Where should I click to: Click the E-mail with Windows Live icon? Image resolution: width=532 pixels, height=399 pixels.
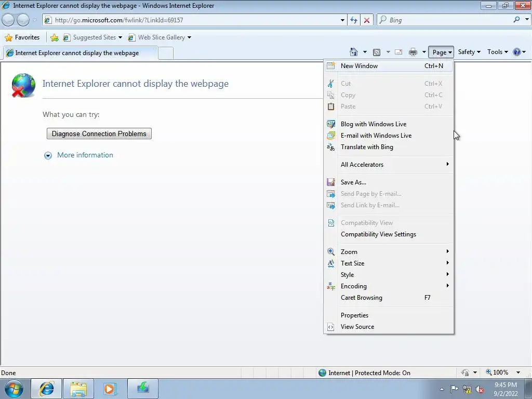click(x=331, y=136)
